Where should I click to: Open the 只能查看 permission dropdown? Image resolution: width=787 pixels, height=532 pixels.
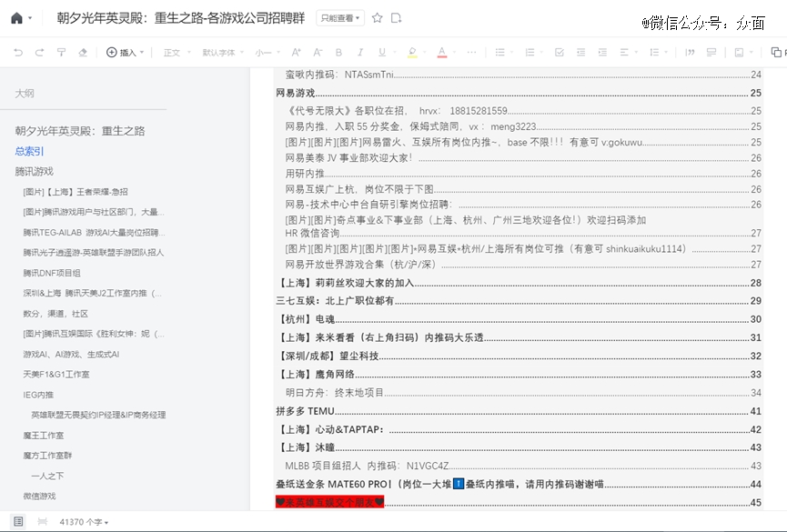340,18
